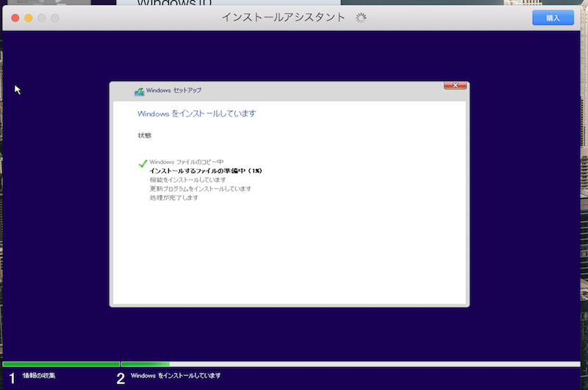Image resolution: width=588 pixels, height=390 pixels.
Task: Click the 処理が完了します step
Action: (x=173, y=198)
